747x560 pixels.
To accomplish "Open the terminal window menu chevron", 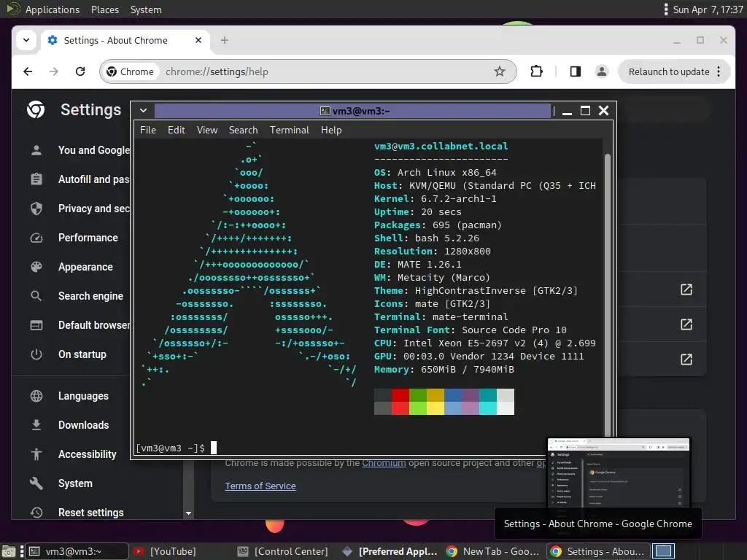I will point(143,111).
